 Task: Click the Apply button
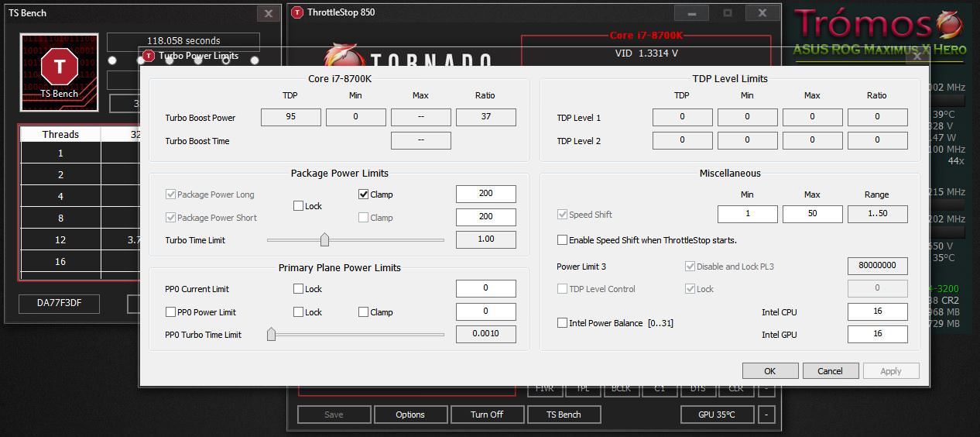[x=891, y=371]
